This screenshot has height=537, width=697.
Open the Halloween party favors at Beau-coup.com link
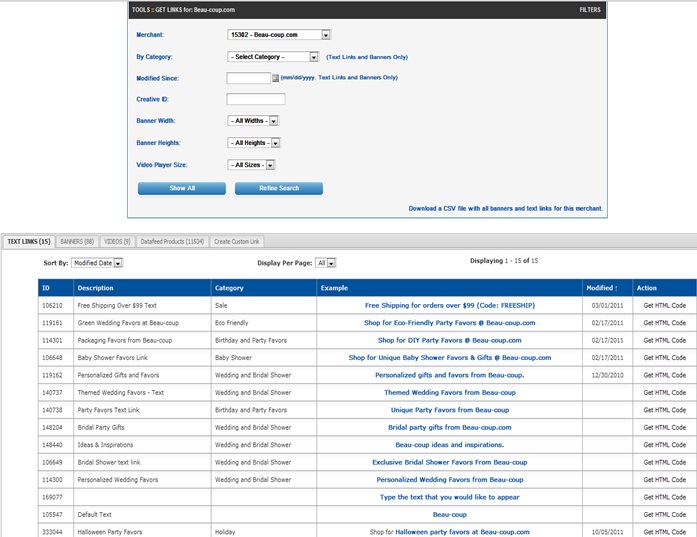[x=462, y=532]
